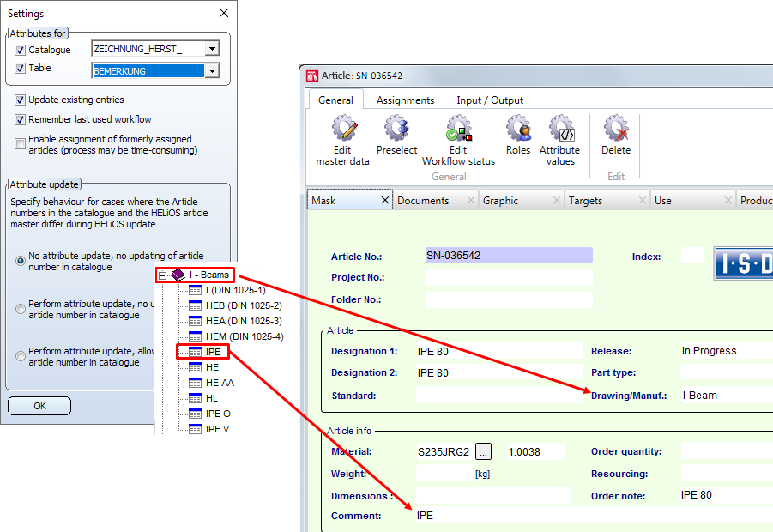Select Perform attribute update, allow updating radio
The image size is (773, 532).
(x=21, y=356)
